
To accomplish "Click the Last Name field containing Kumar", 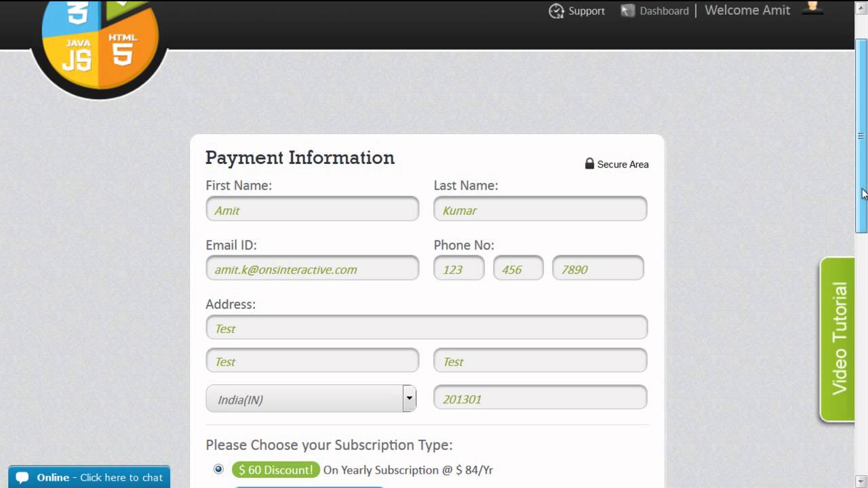I will point(540,209).
